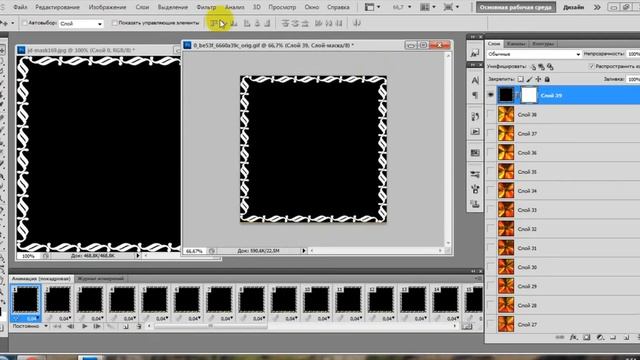Click the align right edges icon
Screen dimensions: 640x360
[x=267, y=24]
